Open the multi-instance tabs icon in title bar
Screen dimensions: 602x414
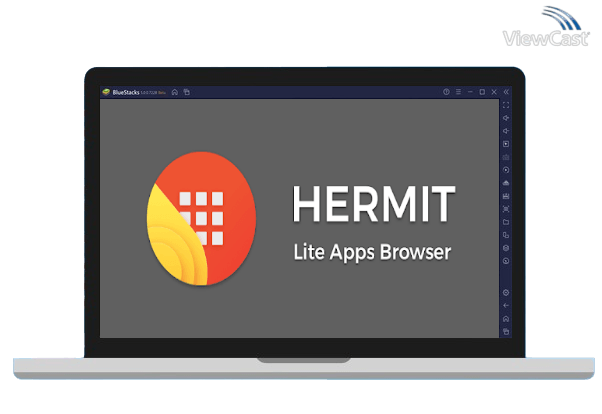click(x=187, y=92)
